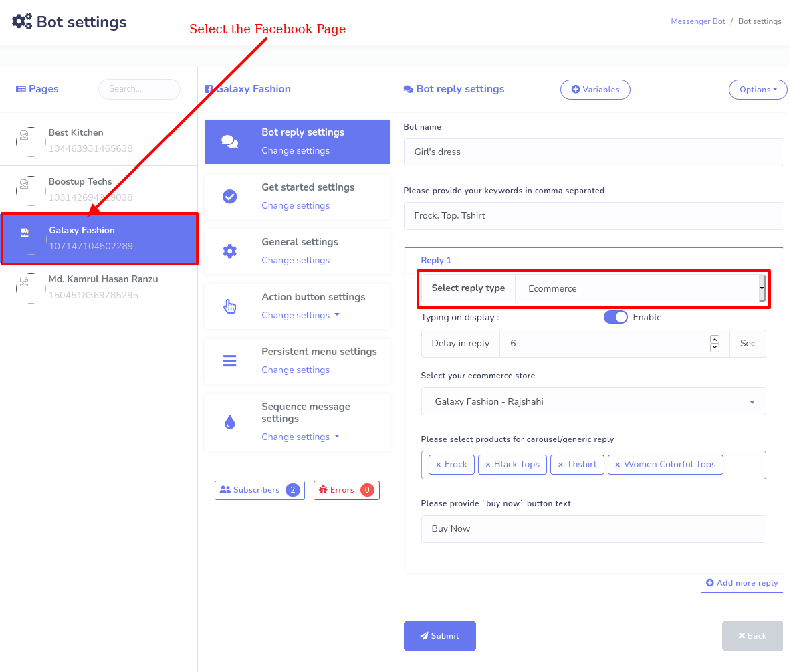Image resolution: width=789 pixels, height=672 pixels.
Task: Click empty area in products tag field
Action: [x=745, y=465]
